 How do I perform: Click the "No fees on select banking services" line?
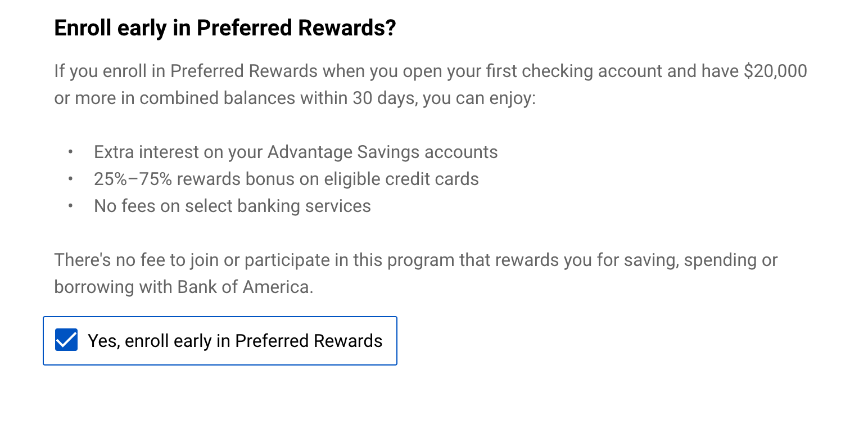click(x=232, y=206)
